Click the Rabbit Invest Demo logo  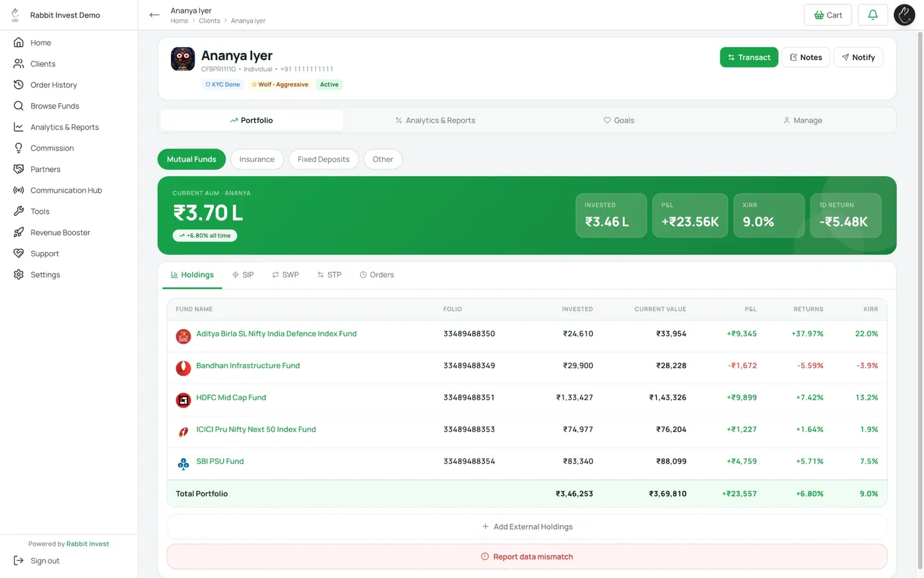point(15,15)
